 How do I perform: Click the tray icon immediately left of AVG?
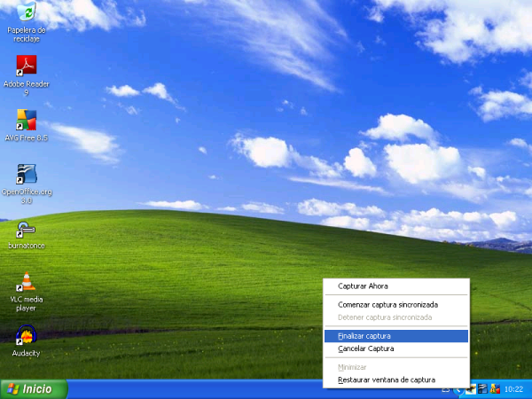[483, 389]
